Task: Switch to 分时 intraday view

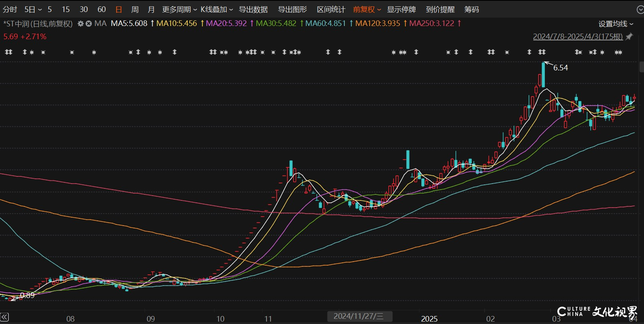Action: [x=10, y=9]
